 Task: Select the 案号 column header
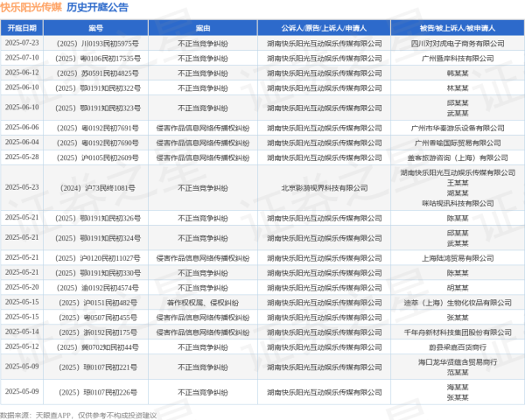click(95, 28)
